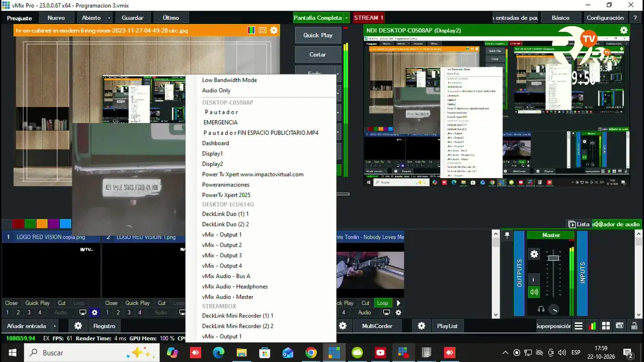Click the Master headphones icon

click(541, 309)
